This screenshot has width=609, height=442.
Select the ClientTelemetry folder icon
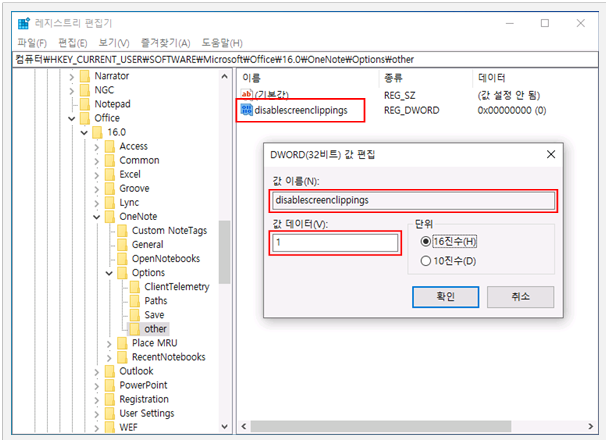tap(135, 287)
